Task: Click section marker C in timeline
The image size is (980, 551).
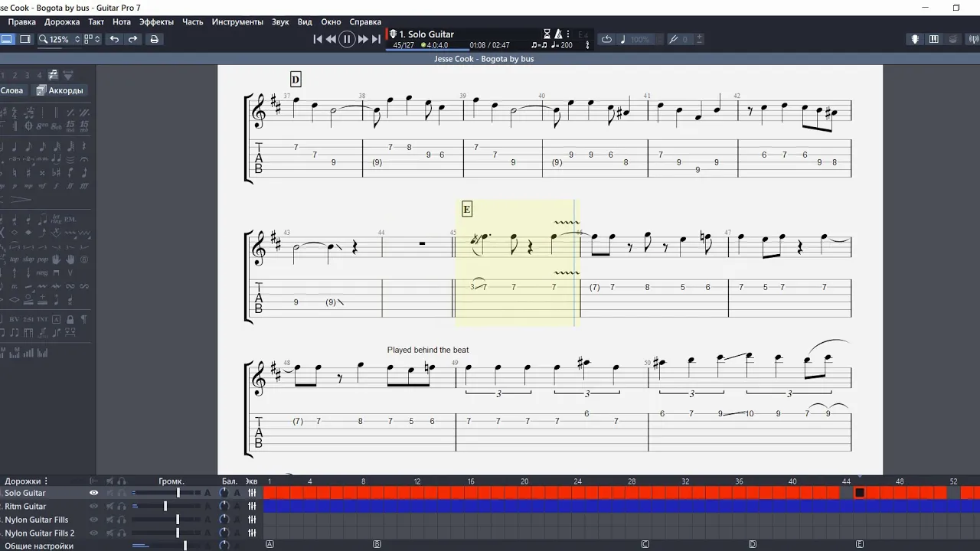Action: pyautogui.click(x=645, y=545)
